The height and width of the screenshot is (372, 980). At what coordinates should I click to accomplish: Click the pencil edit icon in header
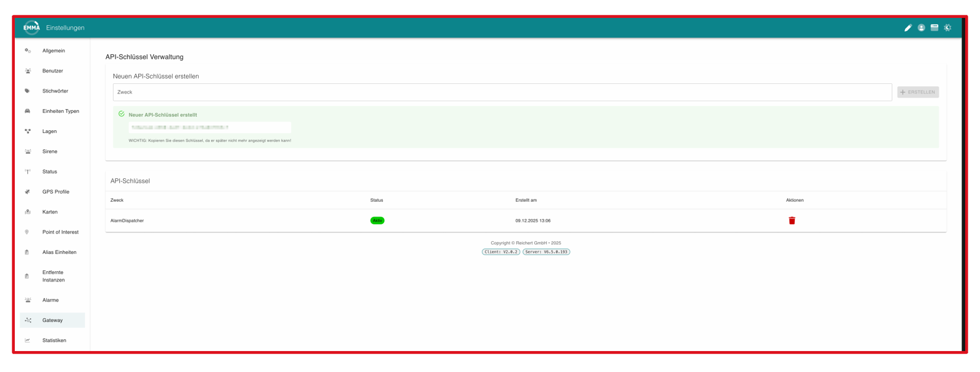click(x=908, y=28)
